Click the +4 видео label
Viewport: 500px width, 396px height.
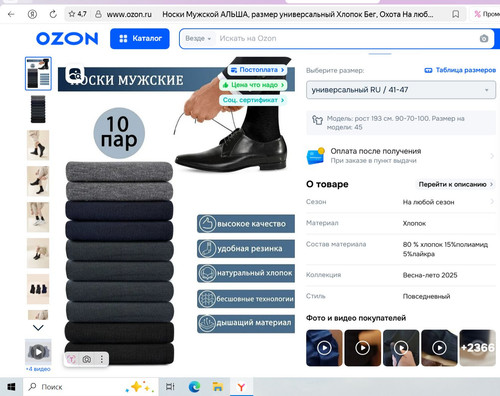point(38,369)
